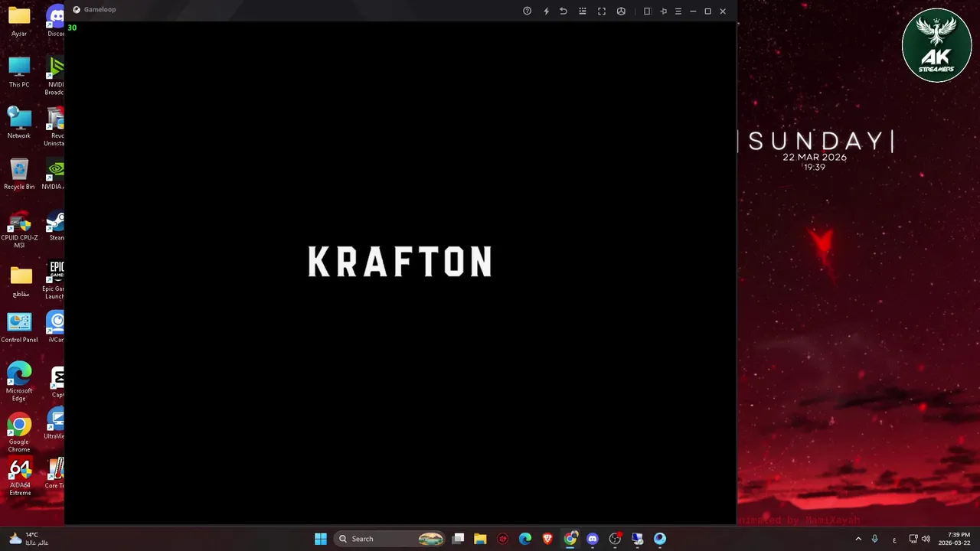Image resolution: width=980 pixels, height=551 pixels.
Task: Click the microphone tray icon
Action: (x=874, y=539)
